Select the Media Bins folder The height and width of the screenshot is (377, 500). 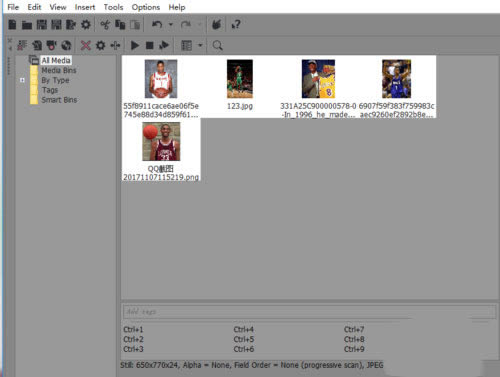point(59,70)
